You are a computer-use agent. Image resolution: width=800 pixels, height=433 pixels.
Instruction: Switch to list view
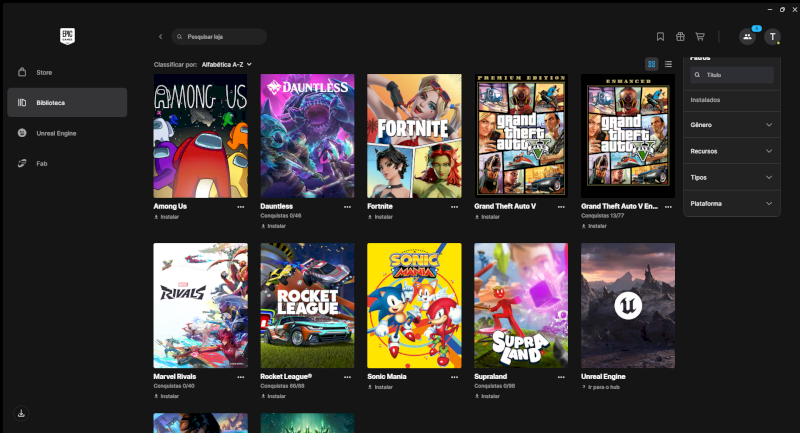click(x=668, y=64)
